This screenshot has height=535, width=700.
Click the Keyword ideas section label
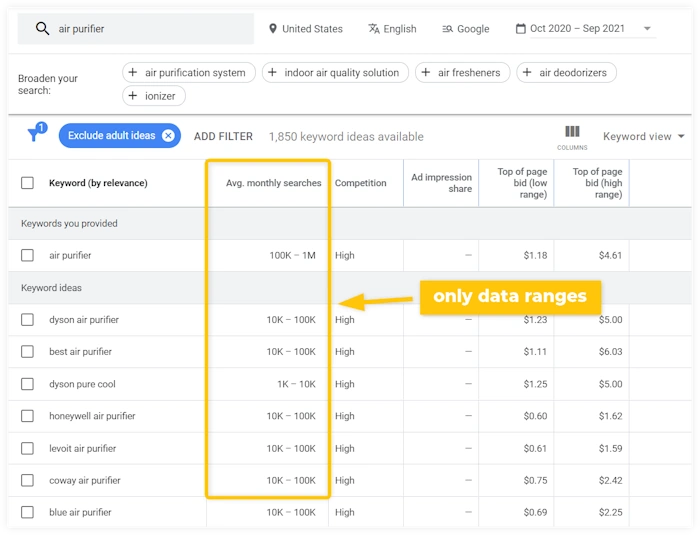pyautogui.click(x=51, y=287)
